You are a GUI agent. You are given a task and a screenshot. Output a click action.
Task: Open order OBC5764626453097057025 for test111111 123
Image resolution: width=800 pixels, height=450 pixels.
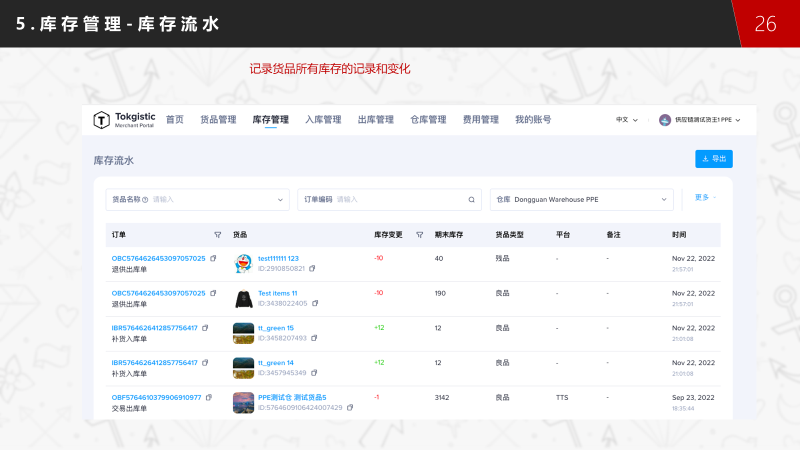pyautogui.click(x=158, y=259)
